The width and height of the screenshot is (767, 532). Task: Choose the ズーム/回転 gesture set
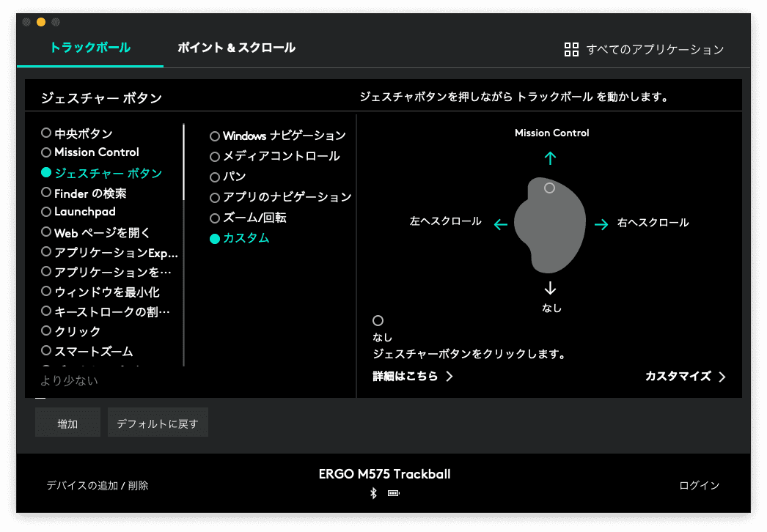215,218
